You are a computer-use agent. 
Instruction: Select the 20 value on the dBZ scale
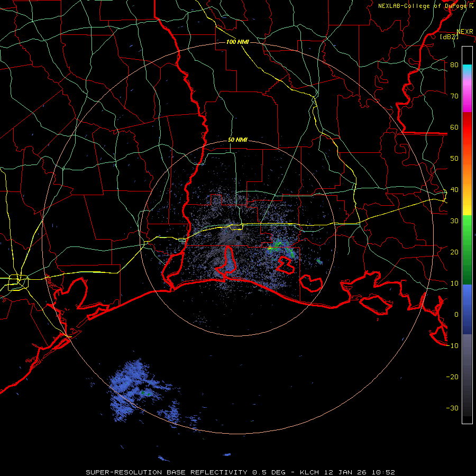click(454, 252)
